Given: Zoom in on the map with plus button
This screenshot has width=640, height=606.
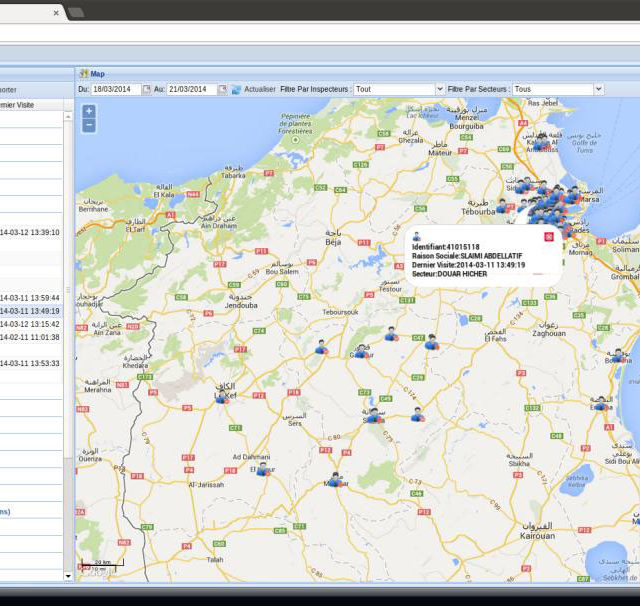Looking at the screenshot, I should pos(89,111).
